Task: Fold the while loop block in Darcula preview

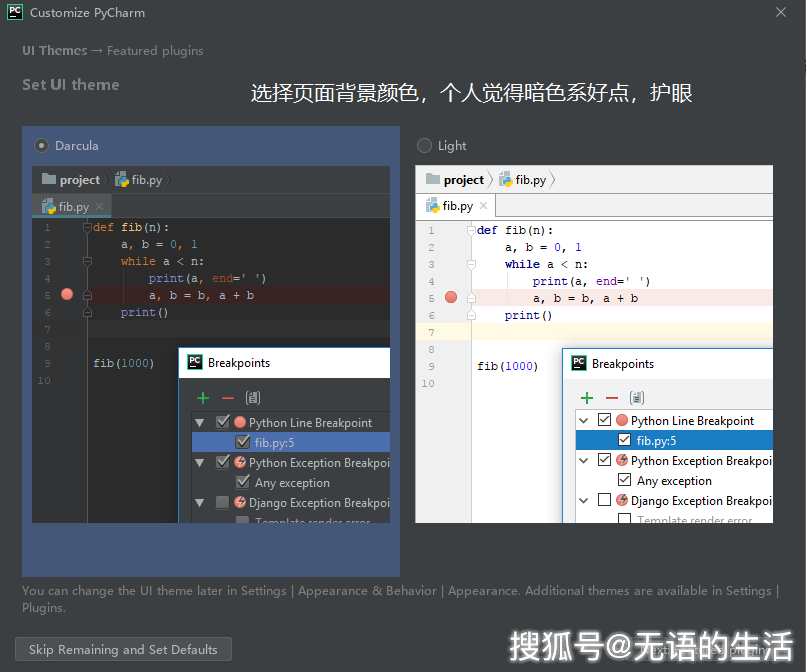Action: (x=87, y=261)
